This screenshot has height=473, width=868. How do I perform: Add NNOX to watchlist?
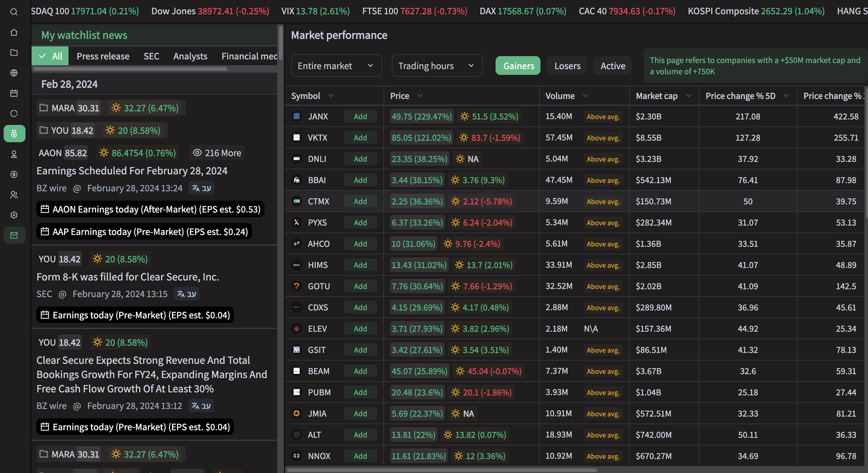click(360, 456)
